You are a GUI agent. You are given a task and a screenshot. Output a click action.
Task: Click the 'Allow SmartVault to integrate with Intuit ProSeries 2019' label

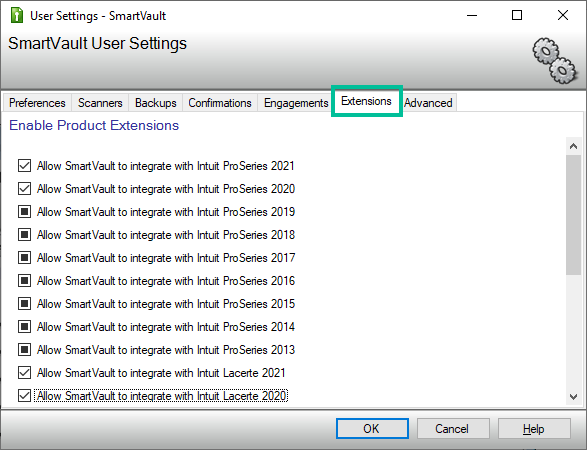[166, 212]
